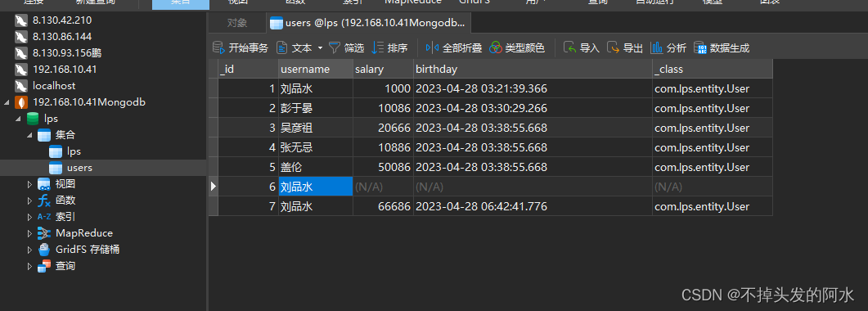Select salary cell 66686
Screen dimensions: 868x311
[x=383, y=206]
